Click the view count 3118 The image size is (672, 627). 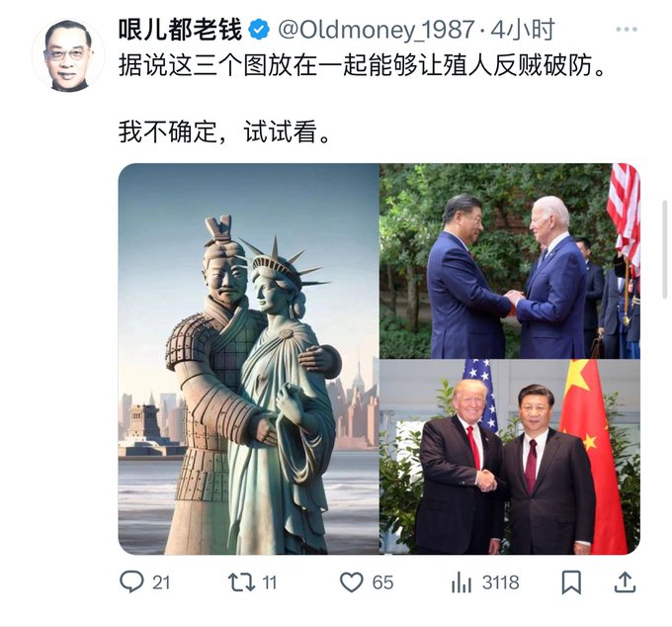[x=501, y=582]
